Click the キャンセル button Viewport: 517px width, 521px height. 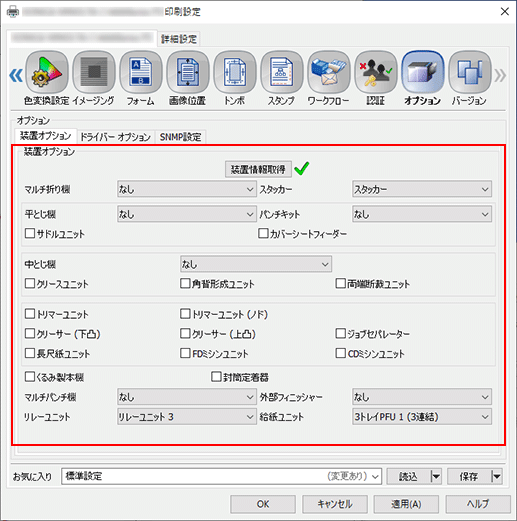(x=335, y=504)
